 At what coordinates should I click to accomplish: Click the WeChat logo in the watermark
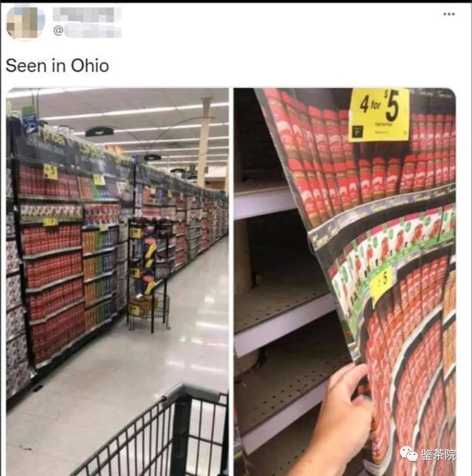409,454
